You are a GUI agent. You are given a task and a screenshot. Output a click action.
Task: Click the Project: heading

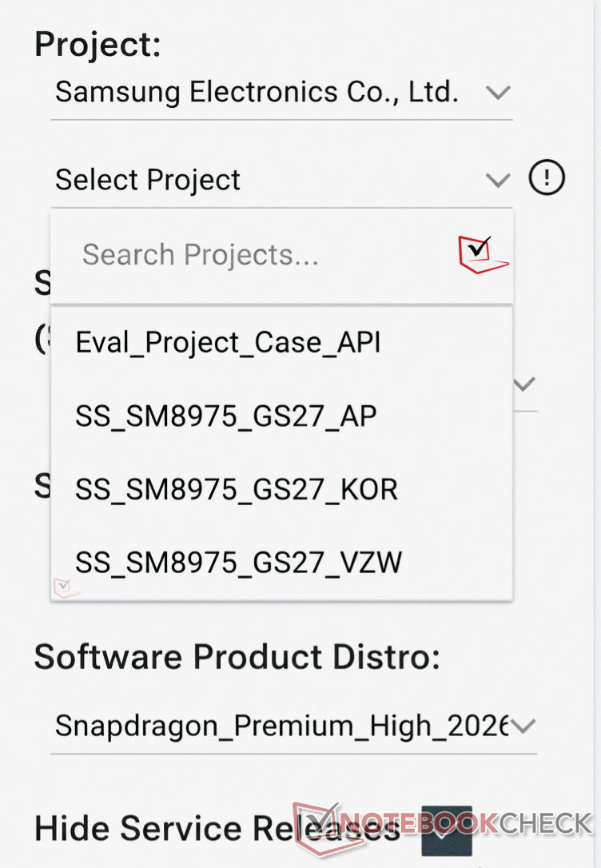click(x=98, y=44)
